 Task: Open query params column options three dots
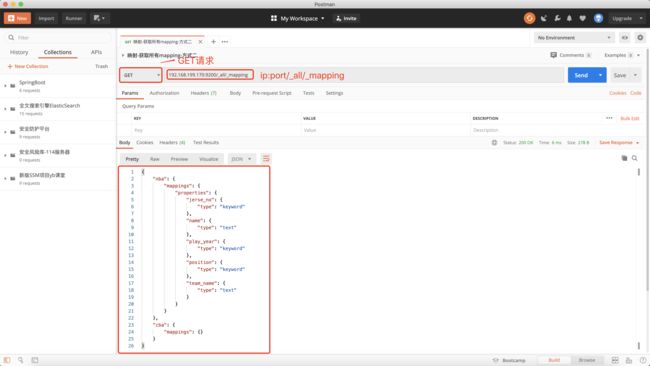pyautogui.click(x=609, y=118)
